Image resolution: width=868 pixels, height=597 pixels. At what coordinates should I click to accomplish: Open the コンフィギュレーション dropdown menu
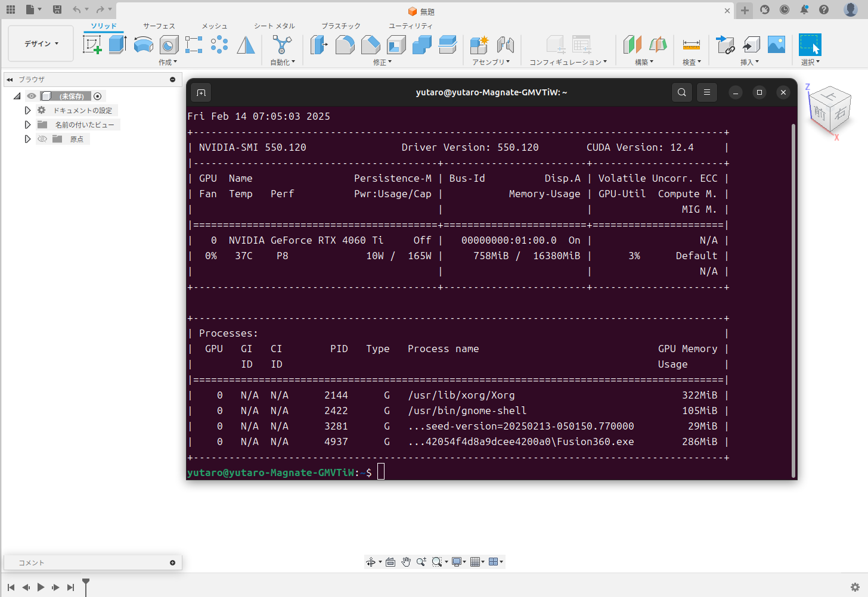tap(568, 62)
